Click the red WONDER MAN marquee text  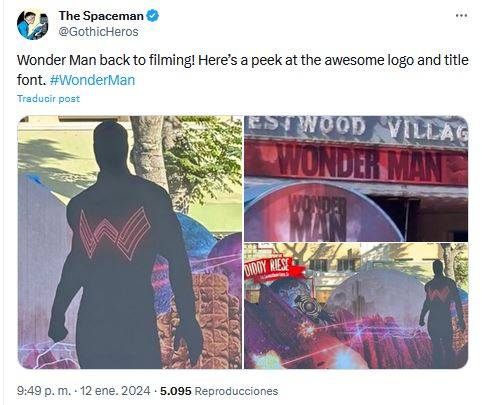(x=360, y=163)
